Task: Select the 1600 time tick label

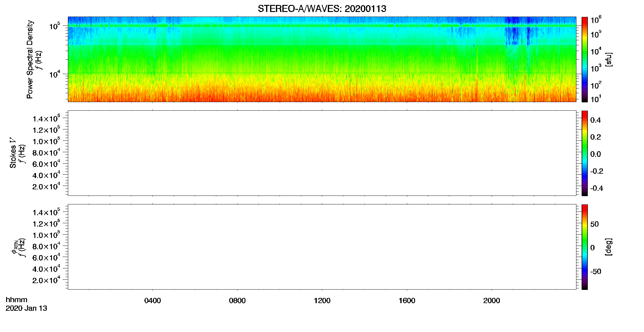Action: coord(407,301)
